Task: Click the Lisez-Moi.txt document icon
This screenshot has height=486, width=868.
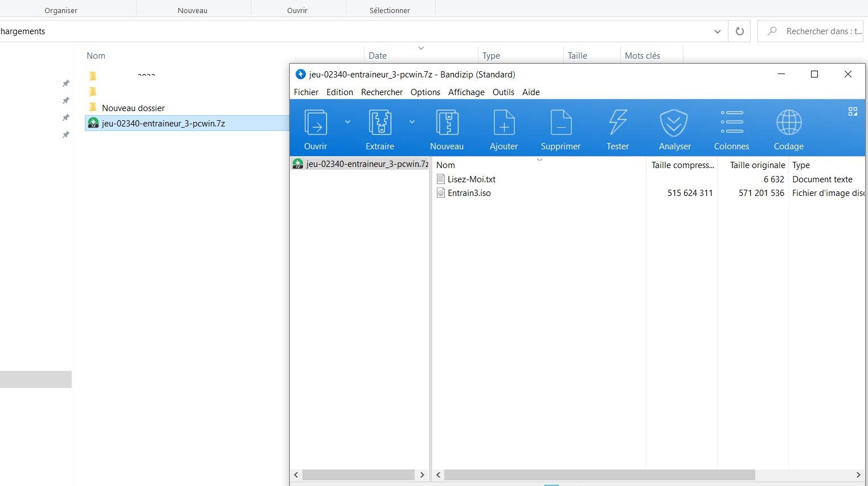Action: coord(441,179)
